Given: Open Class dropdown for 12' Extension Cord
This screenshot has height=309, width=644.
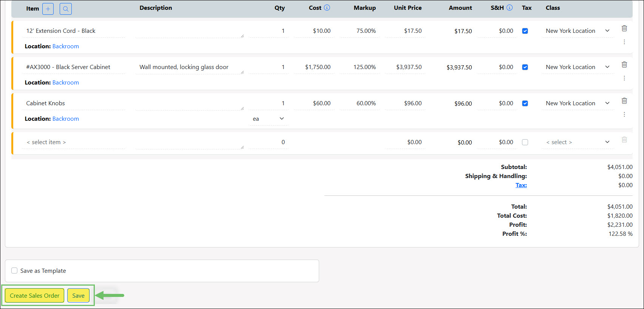Looking at the screenshot, I should 578,31.
